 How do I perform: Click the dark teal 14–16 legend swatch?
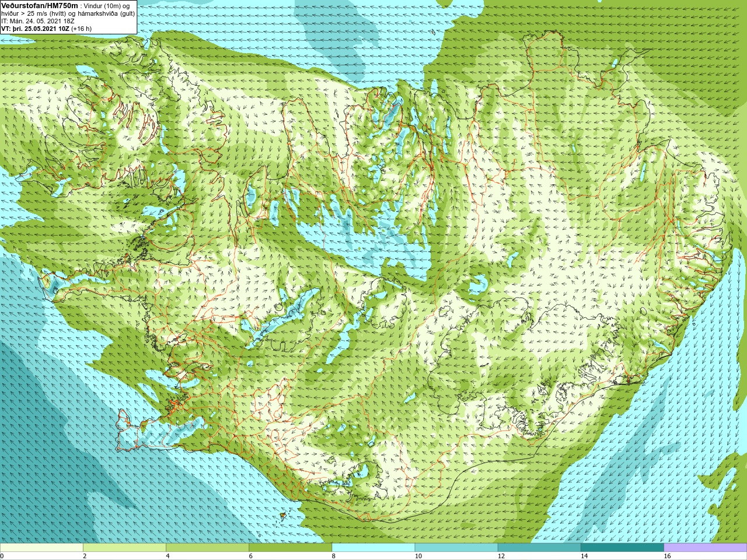pos(622,548)
